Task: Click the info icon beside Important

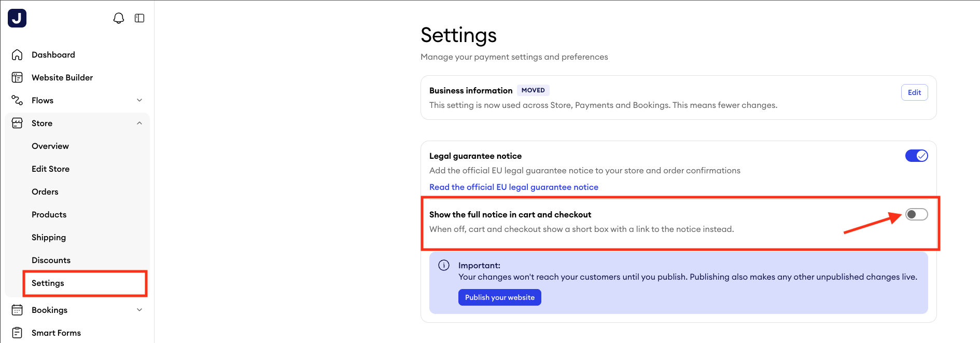Action: pyautogui.click(x=444, y=265)
